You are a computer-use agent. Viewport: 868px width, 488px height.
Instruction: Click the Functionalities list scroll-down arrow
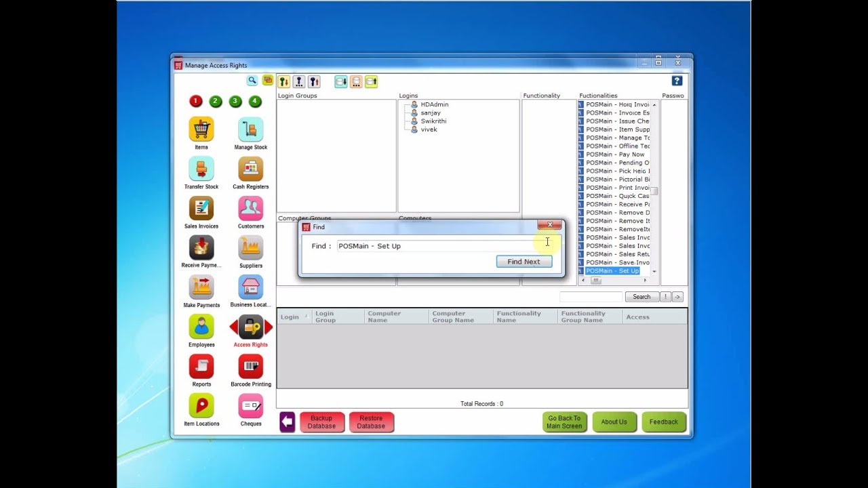pos(654,271)
